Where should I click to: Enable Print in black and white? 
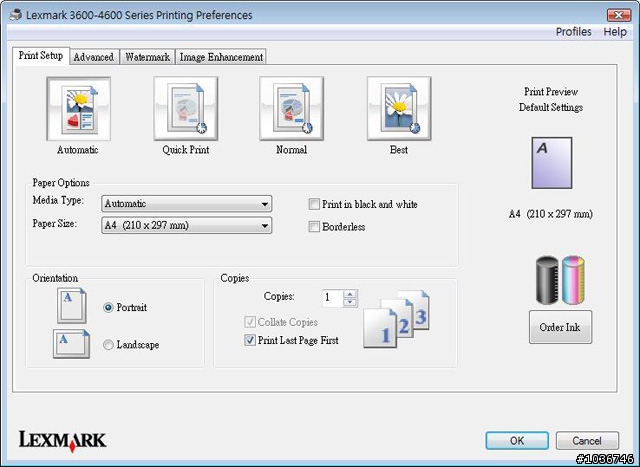tap(314, 204)
